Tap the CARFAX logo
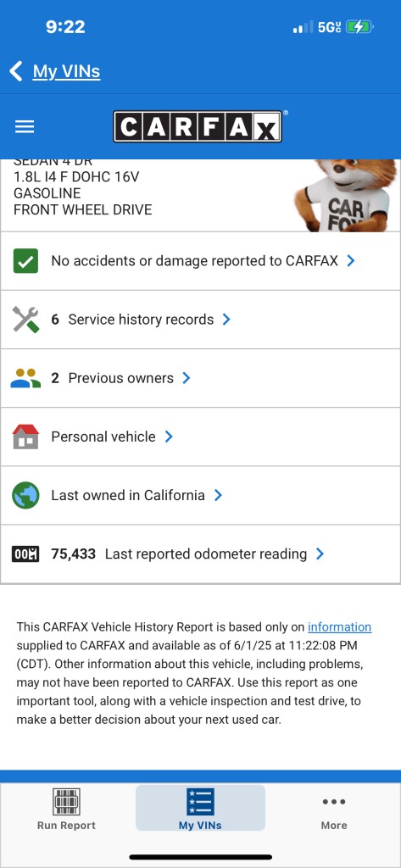Screen dimensions: 401x868 coord(198,127)
